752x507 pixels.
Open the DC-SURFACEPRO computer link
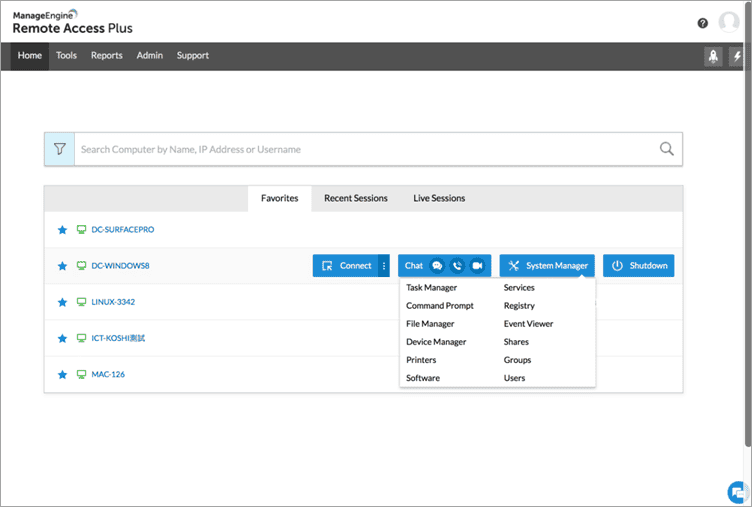(123, 230)
